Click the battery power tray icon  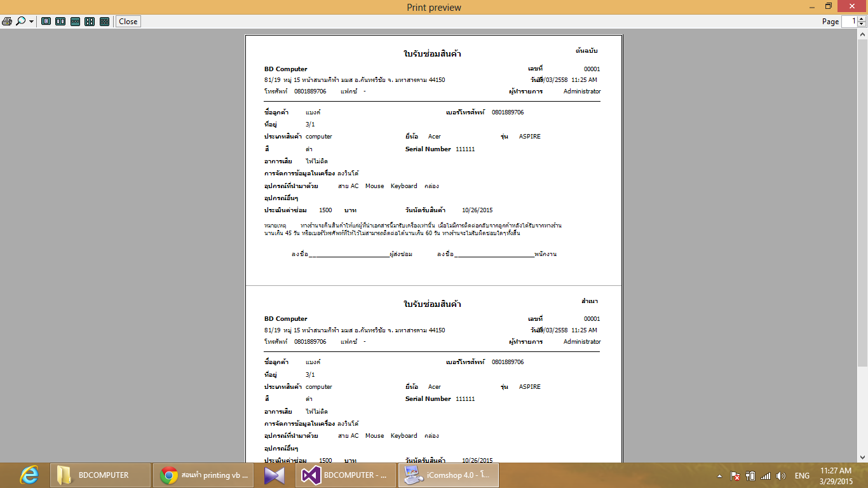click(x=750, y=475)
